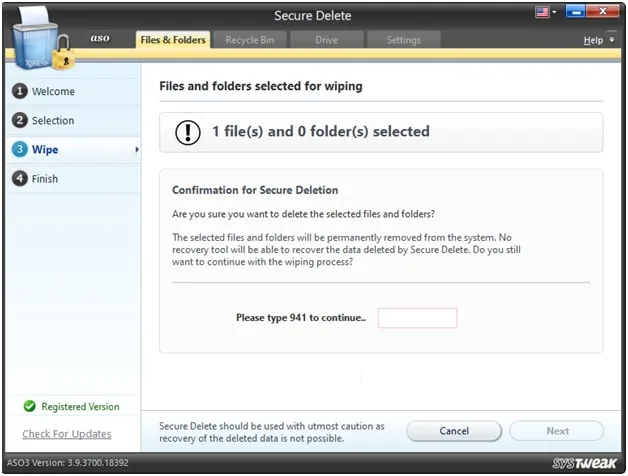Switch to the Files & Folders tab

pos(173,40)
